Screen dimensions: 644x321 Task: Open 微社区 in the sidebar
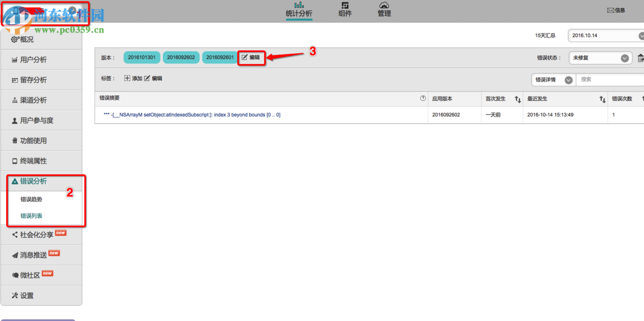tap(41, 275)
